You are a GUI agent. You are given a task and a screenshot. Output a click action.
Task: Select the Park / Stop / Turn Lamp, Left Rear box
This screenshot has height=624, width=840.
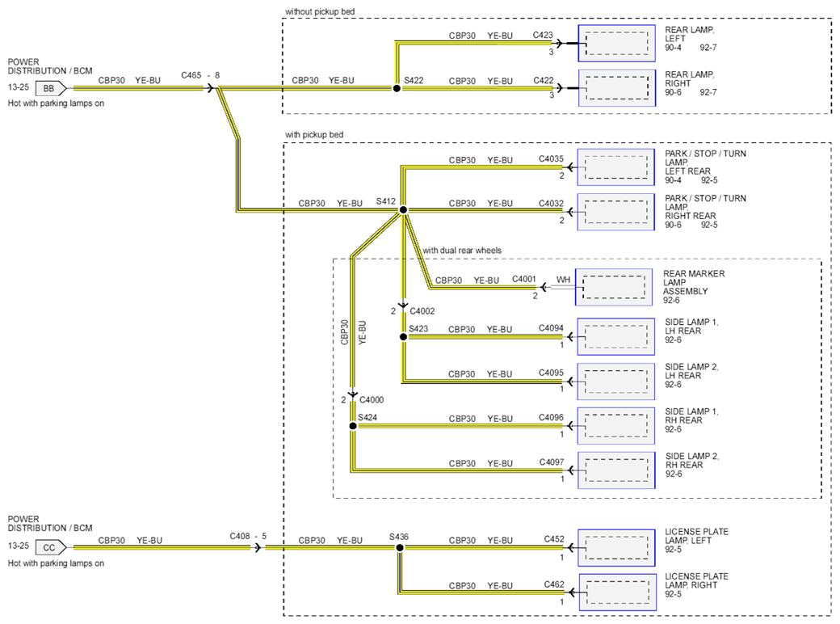(x=616, y=167)
